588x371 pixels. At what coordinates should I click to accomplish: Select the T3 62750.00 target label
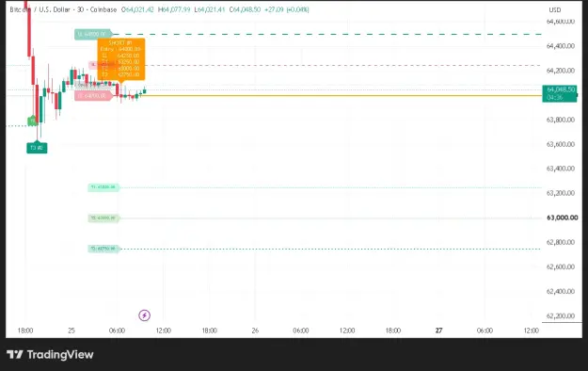click(x=103, y=249)
